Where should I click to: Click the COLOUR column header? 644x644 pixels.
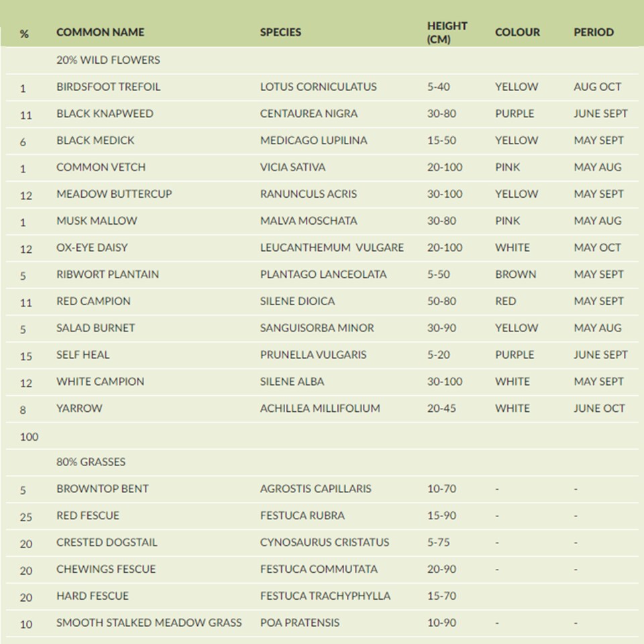[517, 32]
